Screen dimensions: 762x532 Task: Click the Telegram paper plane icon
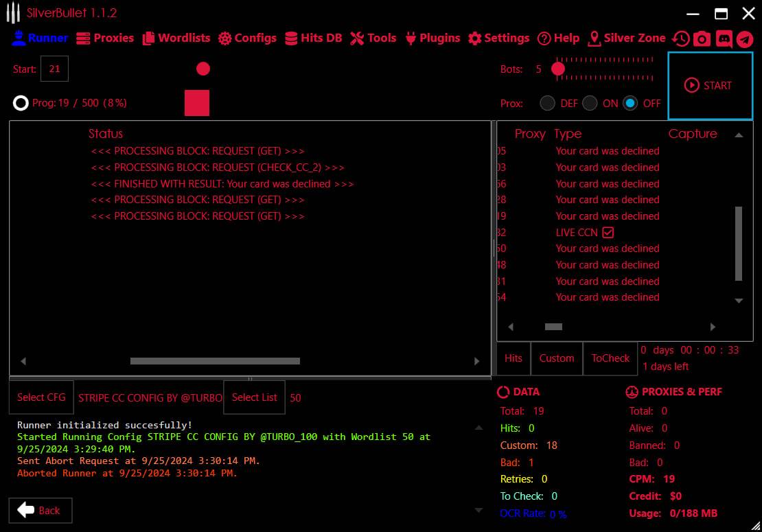click(x=745, y=39)
